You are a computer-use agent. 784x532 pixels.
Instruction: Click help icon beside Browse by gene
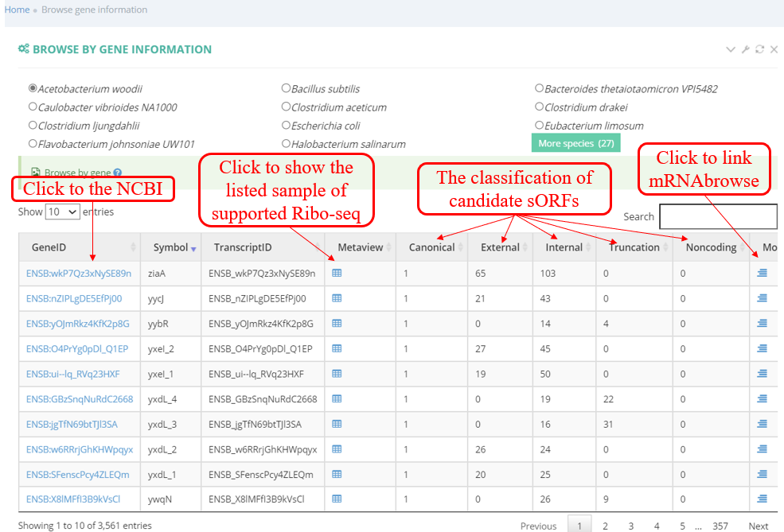click(x=118, y=173)
